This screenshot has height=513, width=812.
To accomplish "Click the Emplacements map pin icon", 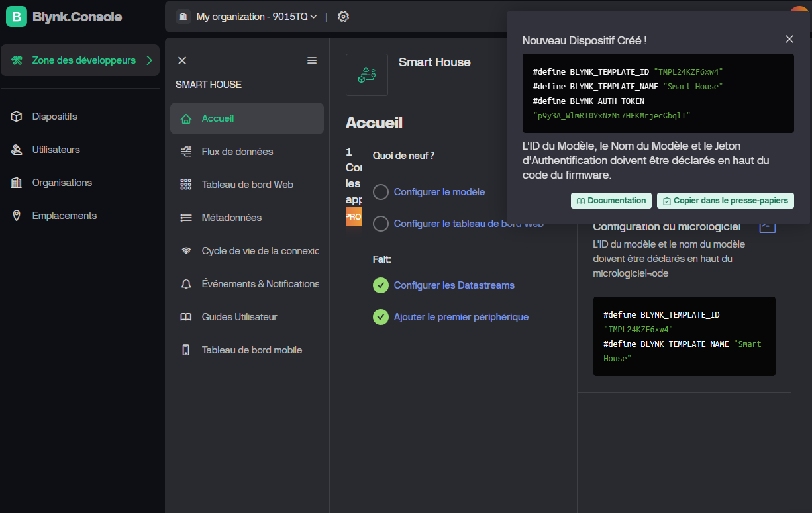I will pos(17,216).
